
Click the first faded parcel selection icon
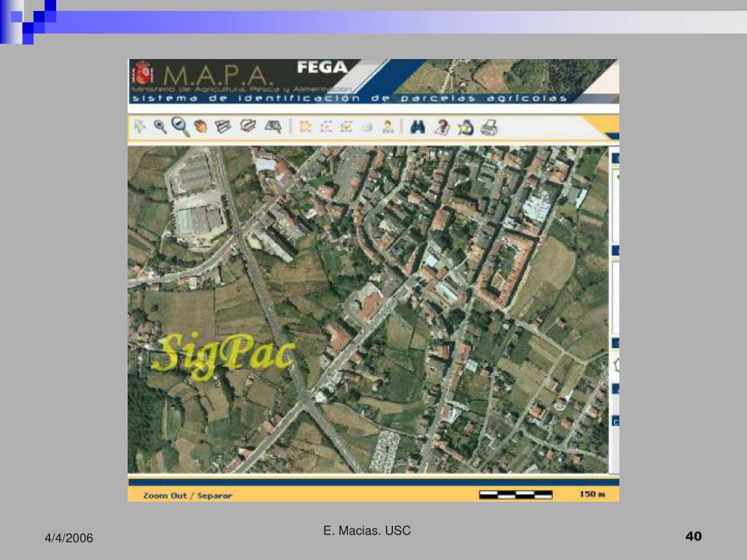coord(305,127)
